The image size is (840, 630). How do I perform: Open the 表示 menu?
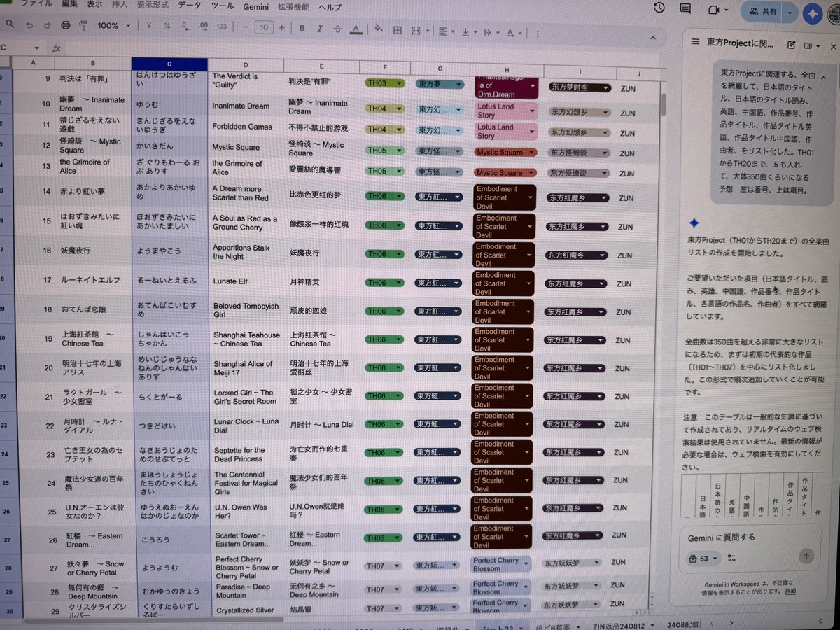click(94, 5)
